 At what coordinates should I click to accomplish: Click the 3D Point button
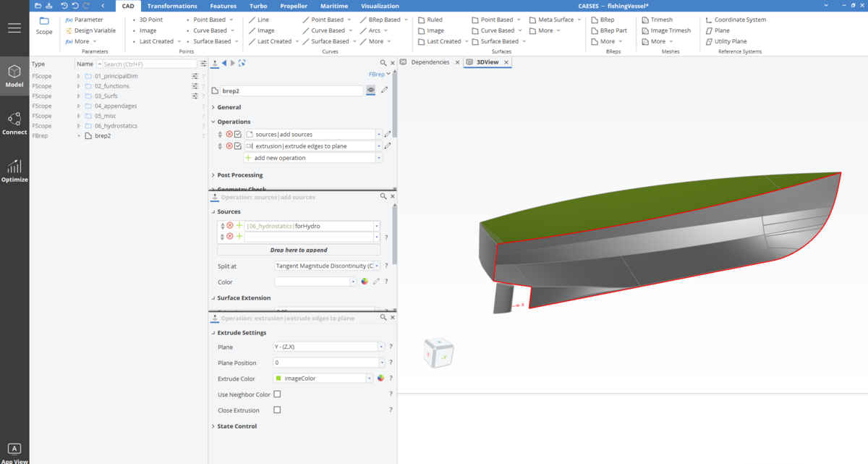pyautogui.click(x=148, y=20)
